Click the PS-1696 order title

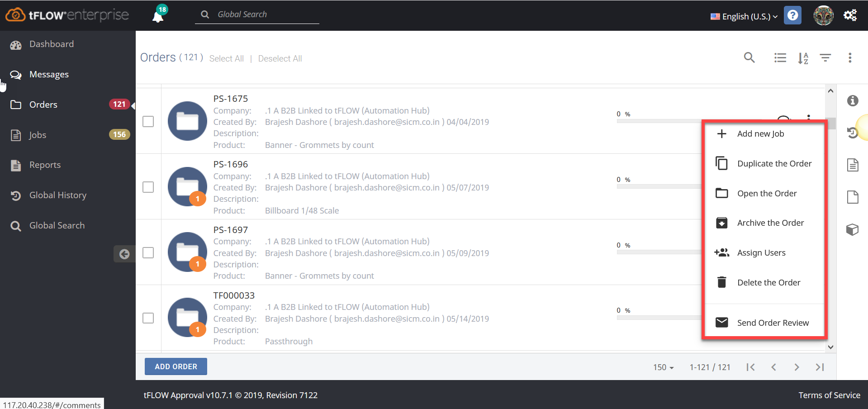coord(231,164)
